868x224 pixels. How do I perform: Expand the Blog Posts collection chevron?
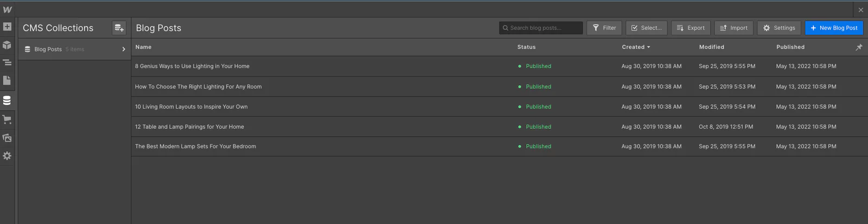[124, 49]
